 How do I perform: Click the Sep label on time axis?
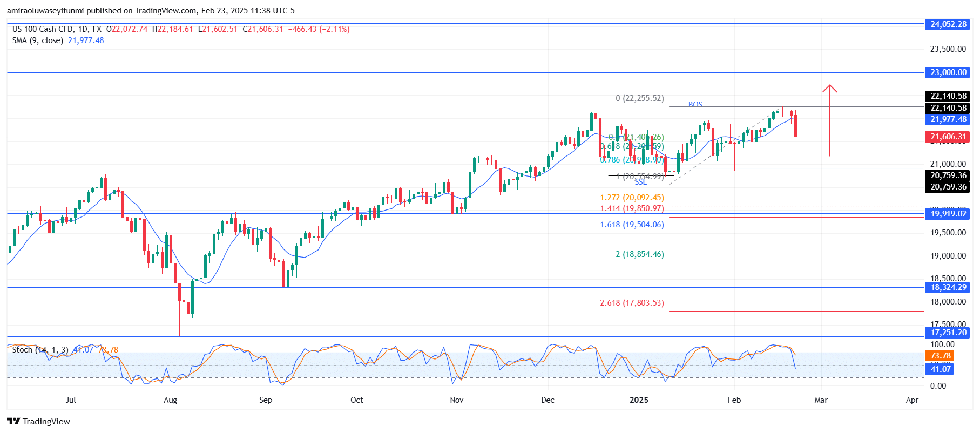(x=266, y=400)
